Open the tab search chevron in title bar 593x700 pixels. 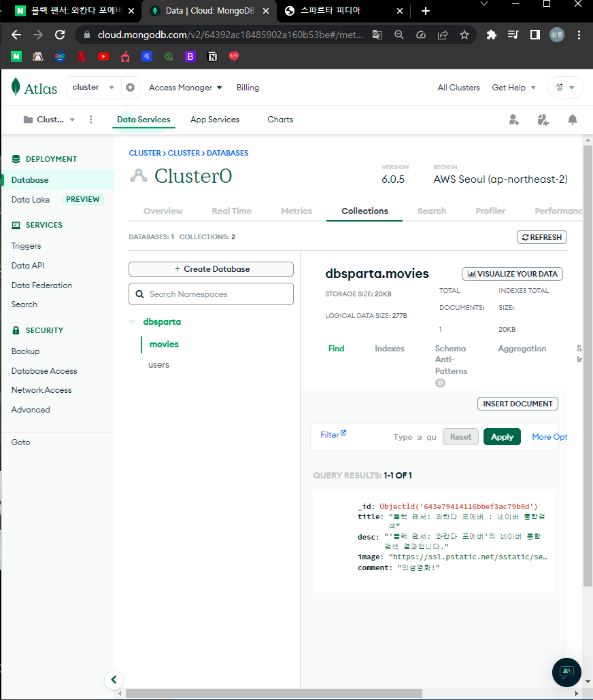pyautogui.click(x=484, y=3)
